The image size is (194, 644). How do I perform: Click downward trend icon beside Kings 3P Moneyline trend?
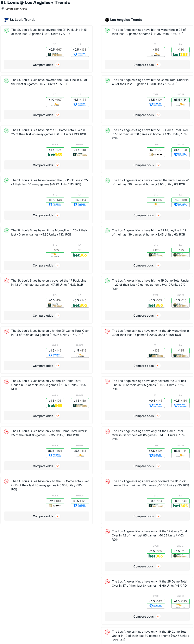[107, 331]
